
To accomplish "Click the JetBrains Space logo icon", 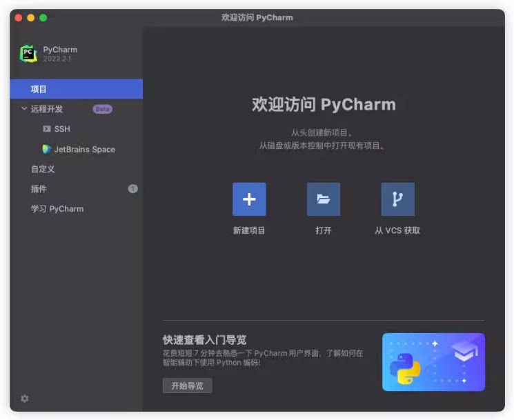I will click(x=46, y=149).
